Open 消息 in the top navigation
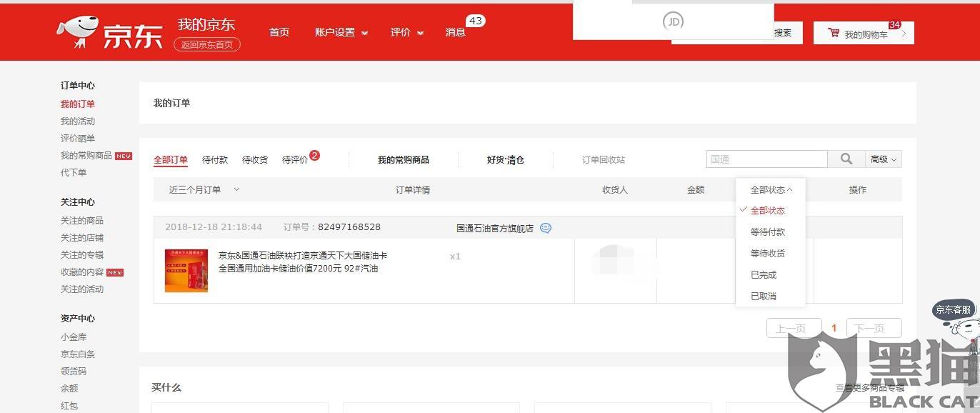The height and width of the screenshot is (413, 980). click(x=456, y=32)
